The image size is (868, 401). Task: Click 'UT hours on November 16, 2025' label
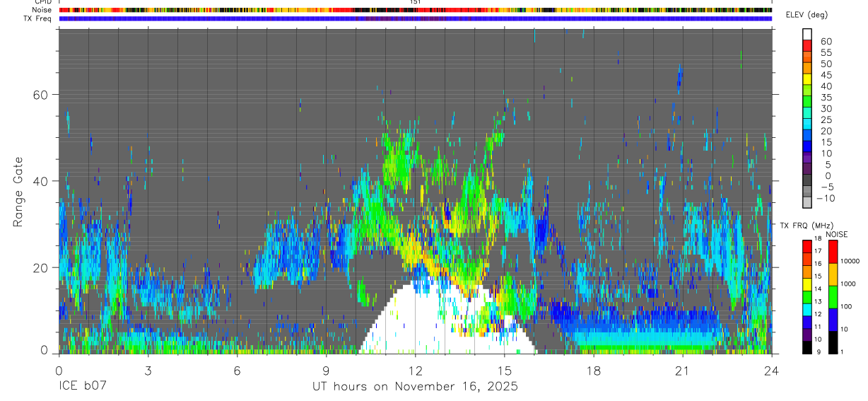pyautogui.click(x=415, y=387)
